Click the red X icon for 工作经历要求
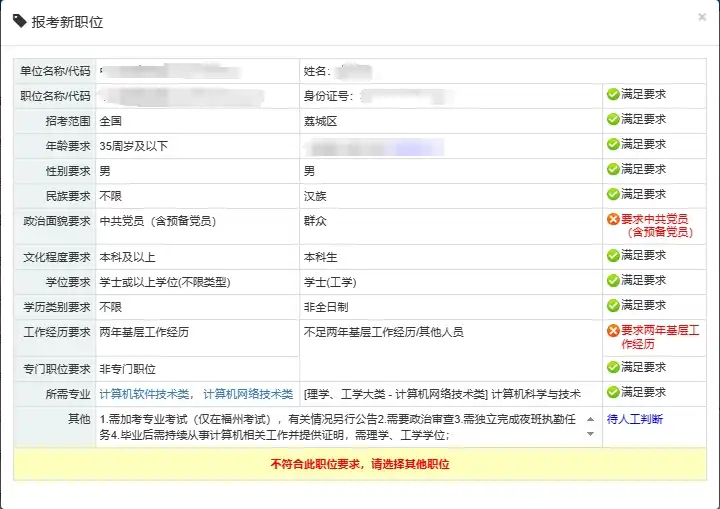This screenshot has width=720, height=509. [613, 331]
